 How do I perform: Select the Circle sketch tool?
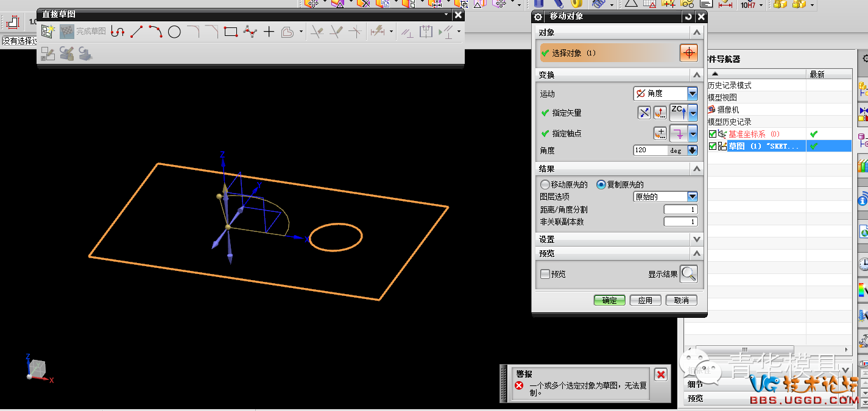[174, 32]
